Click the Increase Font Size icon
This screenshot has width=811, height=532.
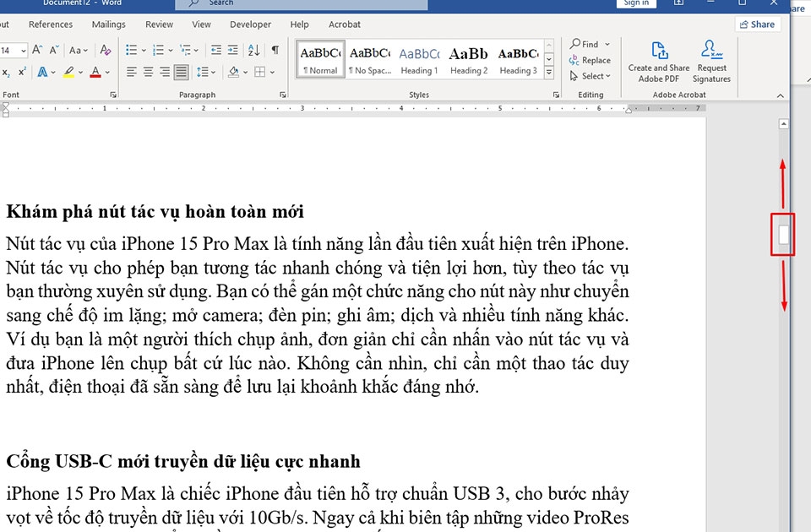pyautogui.click(x=37, y=50)
